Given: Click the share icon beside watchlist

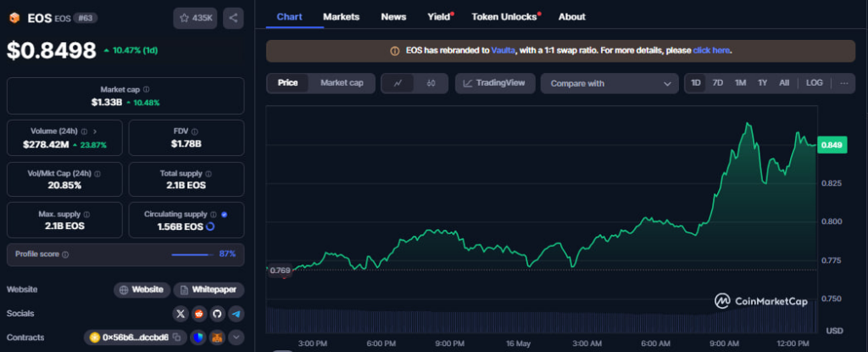Looking at the screenshot, I should tap(233, 17).
